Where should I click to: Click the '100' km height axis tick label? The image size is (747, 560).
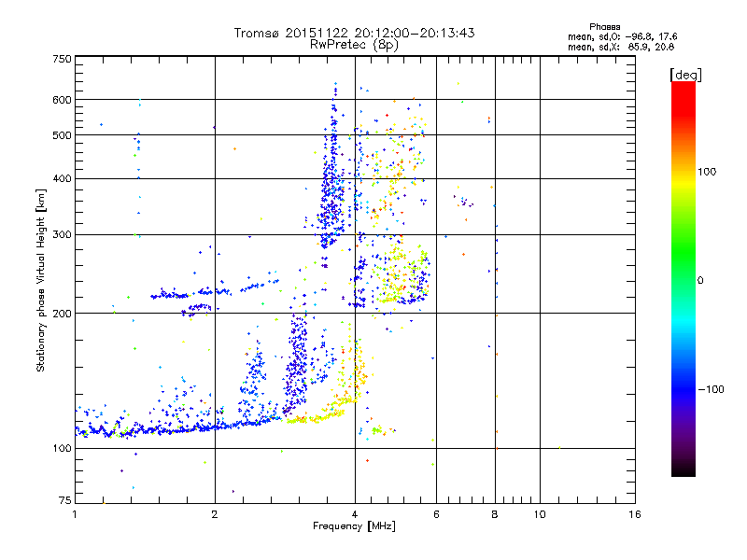pyautogui.click(x=62, y=448)
